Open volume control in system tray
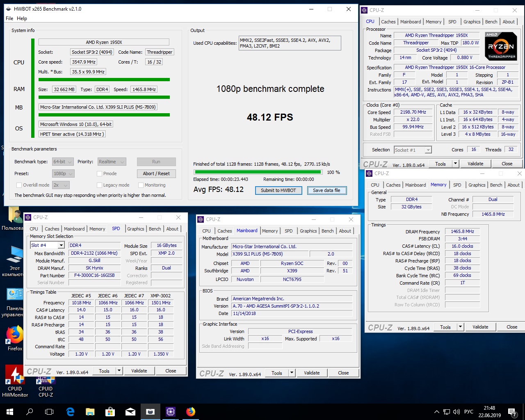Viewport: 525px width, 420px height. click(457, 412)
